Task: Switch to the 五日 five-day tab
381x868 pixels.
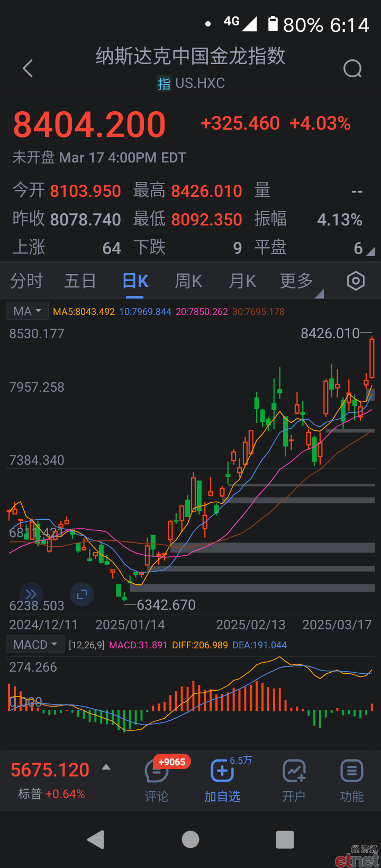Action: [80, 281]
